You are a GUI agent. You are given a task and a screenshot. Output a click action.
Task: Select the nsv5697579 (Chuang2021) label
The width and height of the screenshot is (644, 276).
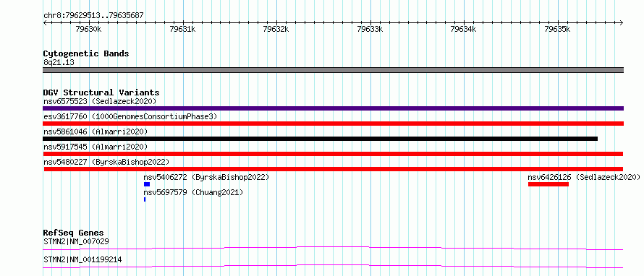tap(193, 192)
